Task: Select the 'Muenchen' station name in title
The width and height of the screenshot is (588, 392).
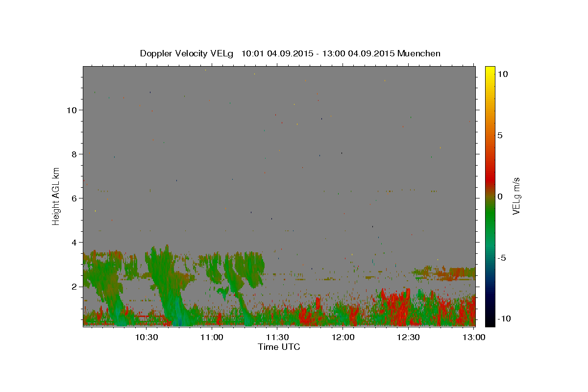Action: click(x=419, y=53)
